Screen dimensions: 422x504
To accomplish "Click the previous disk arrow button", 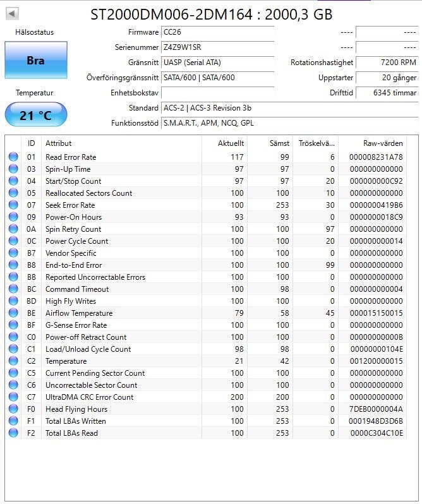I will click(12, 13).
